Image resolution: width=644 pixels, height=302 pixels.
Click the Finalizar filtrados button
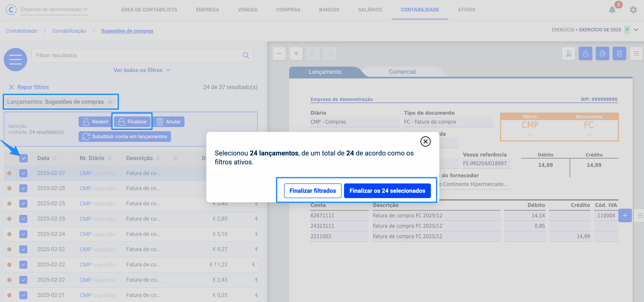(312, 191)
